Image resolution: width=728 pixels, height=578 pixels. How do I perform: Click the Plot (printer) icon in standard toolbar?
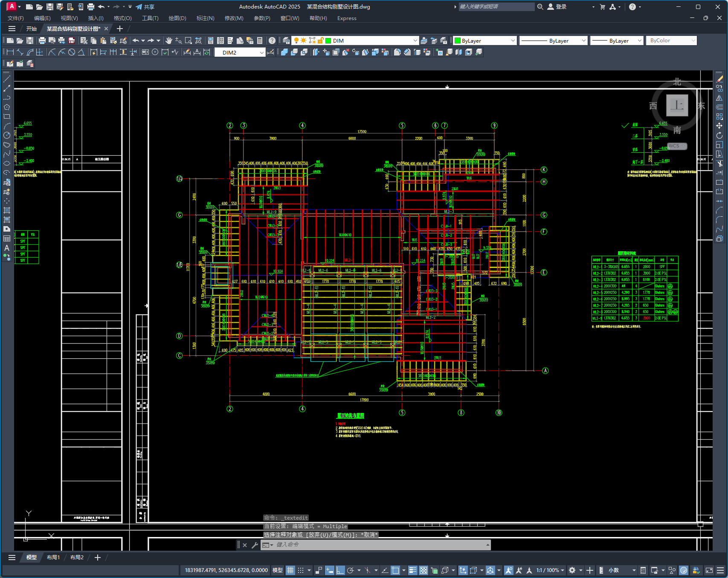(42, 41)
